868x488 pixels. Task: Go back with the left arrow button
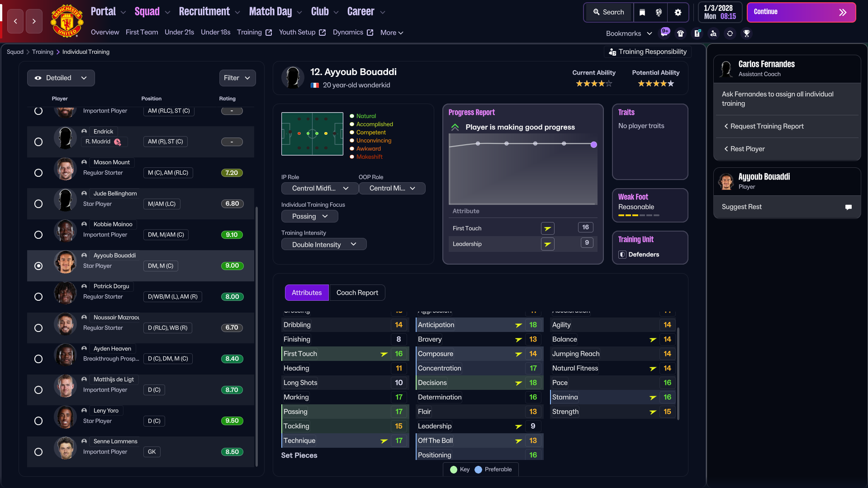pos(15,21)
